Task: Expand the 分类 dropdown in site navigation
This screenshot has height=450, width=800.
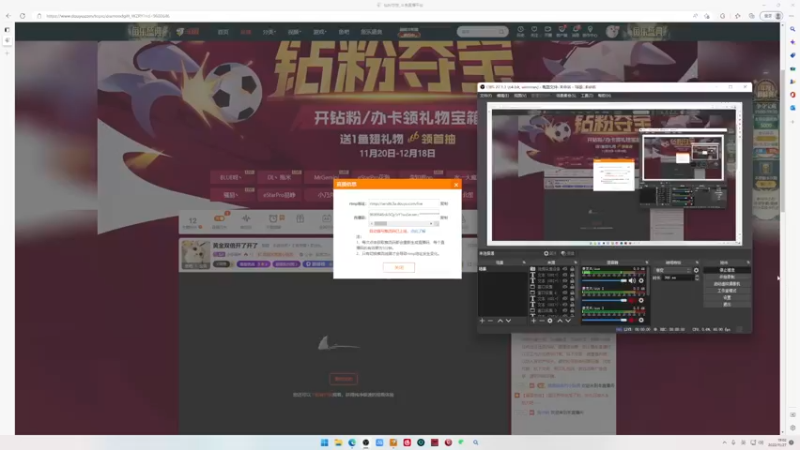Action: (269, 32)
